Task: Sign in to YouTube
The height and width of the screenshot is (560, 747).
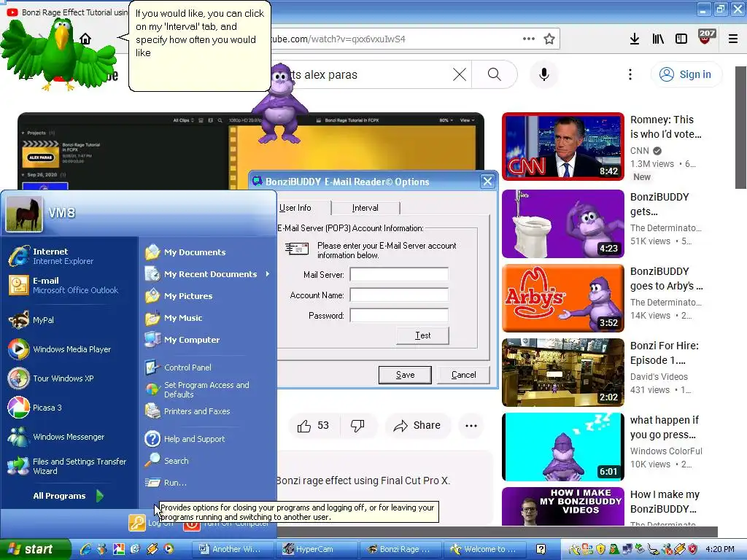Action: [x=686, y=74]
